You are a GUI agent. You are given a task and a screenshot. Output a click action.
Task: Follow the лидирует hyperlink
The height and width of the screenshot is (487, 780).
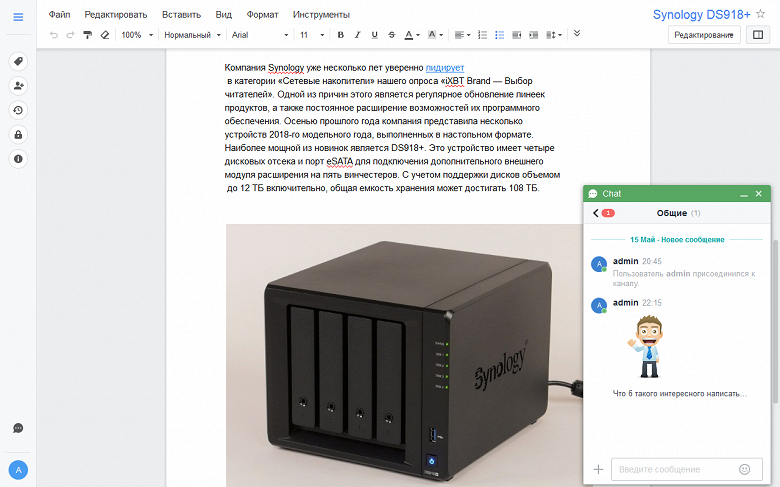(445, 68)
